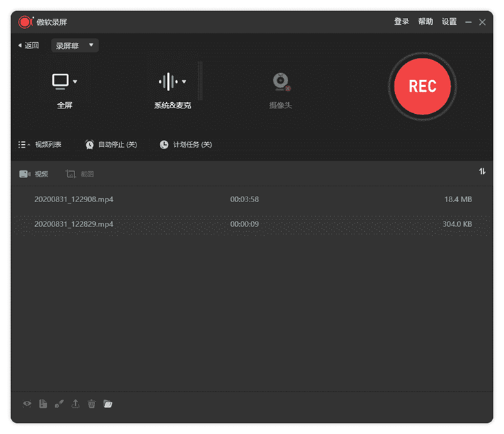Expand the 全屏 region dropdown arrow

pos(75,81)
